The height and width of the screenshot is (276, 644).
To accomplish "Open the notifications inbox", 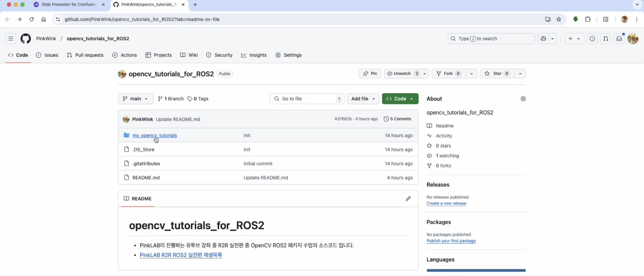I will point(619,39).
